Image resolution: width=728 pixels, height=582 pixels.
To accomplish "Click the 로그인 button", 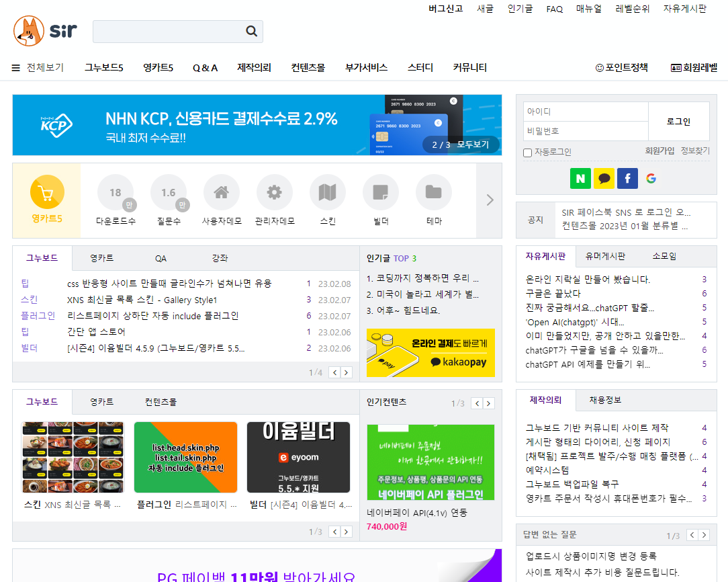I will pyautogui.click(x=678, y=122).
